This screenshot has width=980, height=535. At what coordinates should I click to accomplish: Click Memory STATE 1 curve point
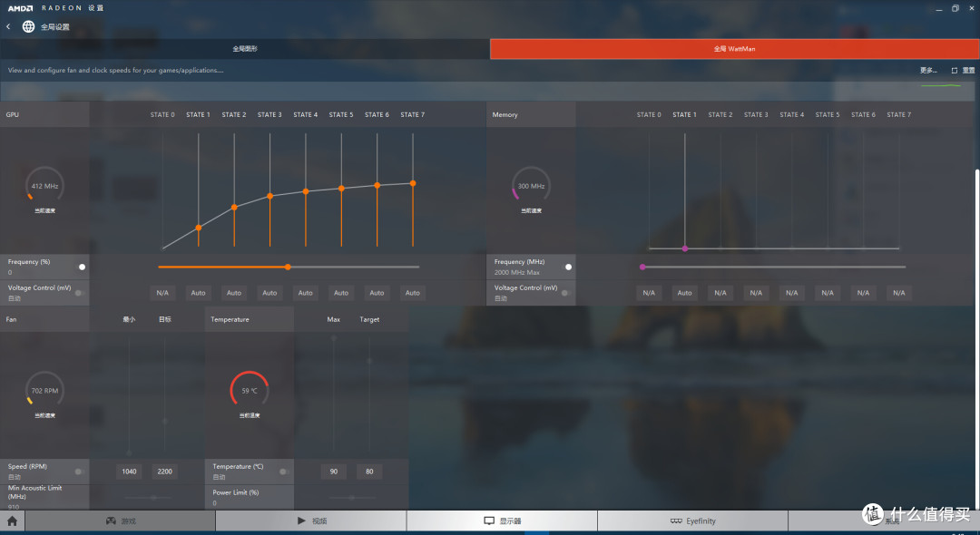pos(685,248)
